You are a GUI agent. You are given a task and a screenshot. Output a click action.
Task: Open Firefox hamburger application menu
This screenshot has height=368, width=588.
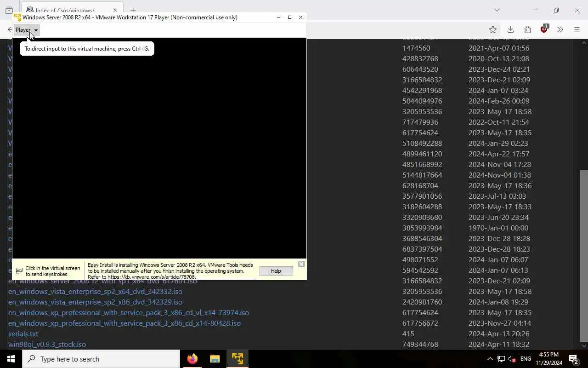[x=577, y=29]
